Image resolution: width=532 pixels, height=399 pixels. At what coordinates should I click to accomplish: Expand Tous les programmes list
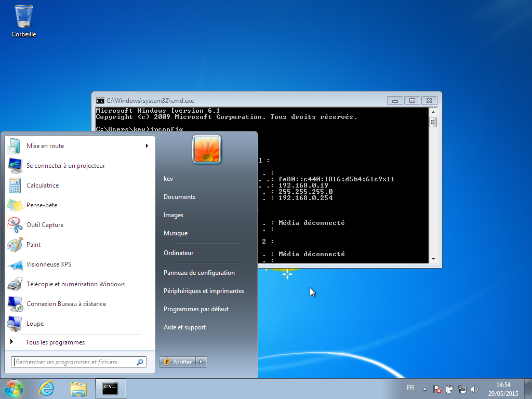[55, 342]
